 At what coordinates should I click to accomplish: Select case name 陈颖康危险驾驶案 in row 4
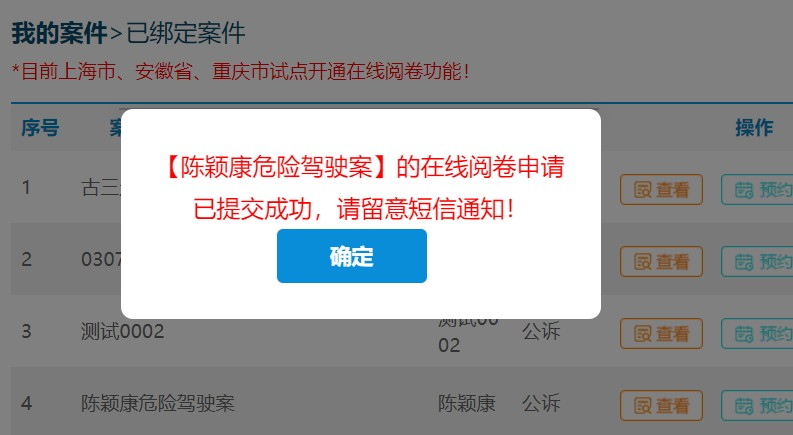tap(158, 404)
